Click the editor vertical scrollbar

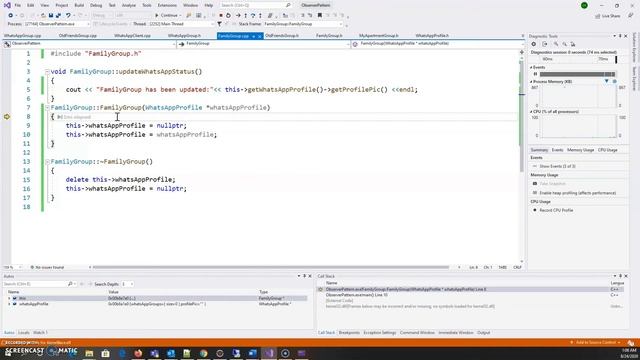click(x=522, y=116)
